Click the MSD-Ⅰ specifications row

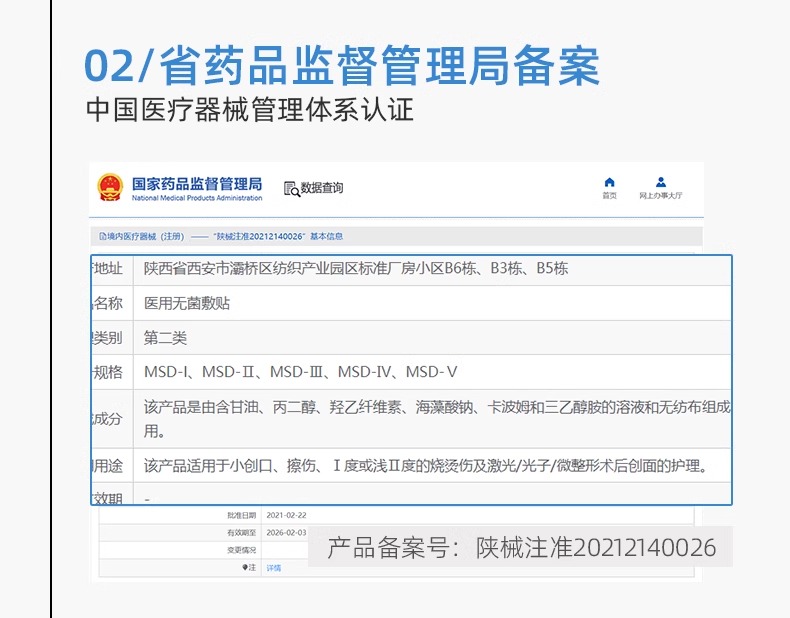click(301, 372)
